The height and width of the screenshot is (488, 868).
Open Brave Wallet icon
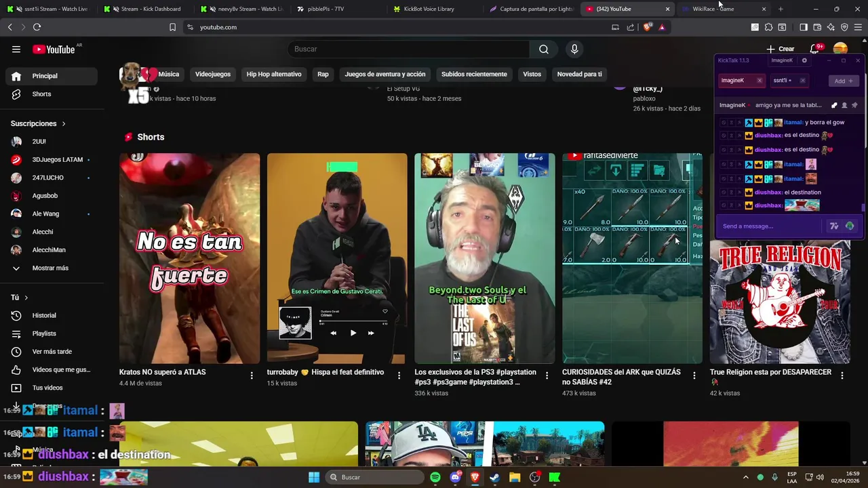(817, 27)
